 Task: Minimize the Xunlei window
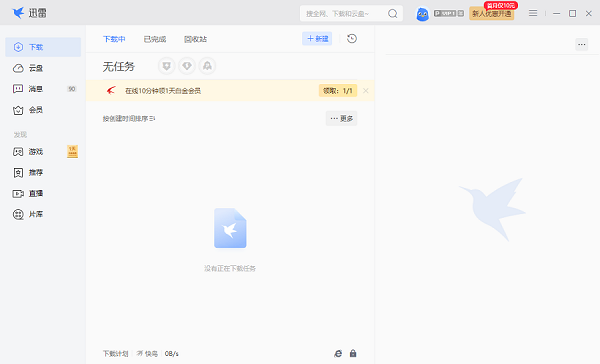(557, 13)
